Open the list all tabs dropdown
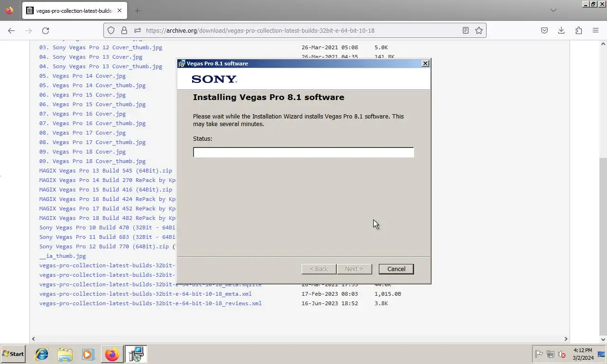 click(553, 10)
